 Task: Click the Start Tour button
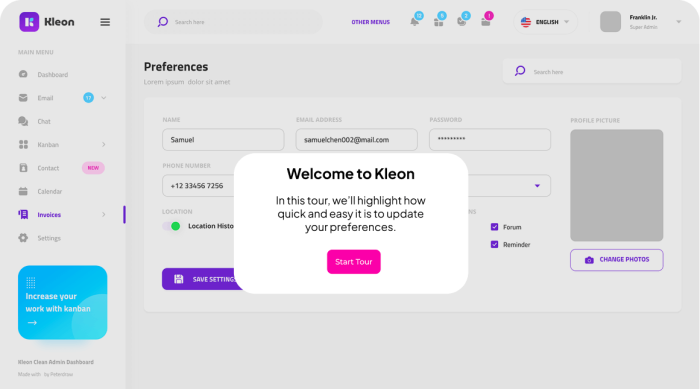click(354, 262)
